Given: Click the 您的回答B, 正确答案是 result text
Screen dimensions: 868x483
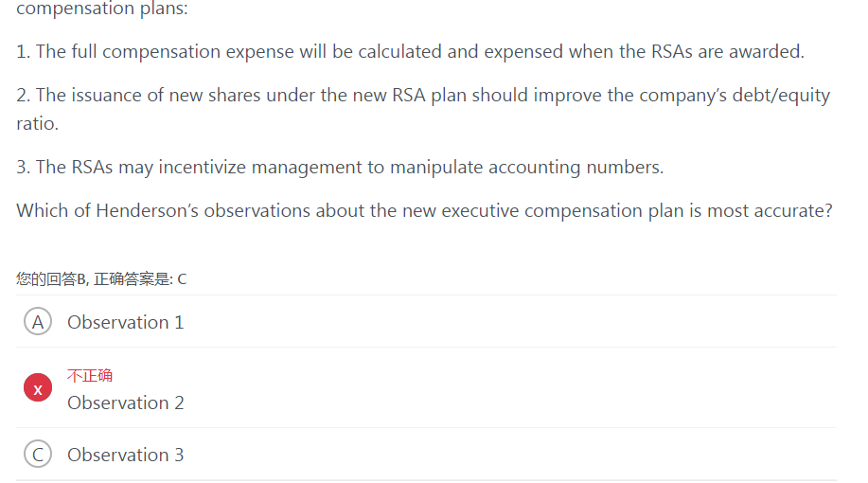Looking at the screenshot, I should pos(101,278).
